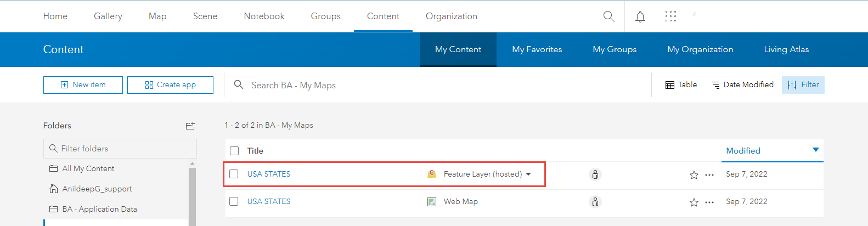Viewport: 868px width, 226px height.
Task: Switch to My Groups tab
Action: 615,49
